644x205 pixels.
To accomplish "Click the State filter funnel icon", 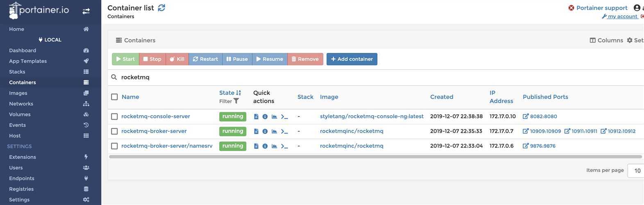I will click(236, 101).
